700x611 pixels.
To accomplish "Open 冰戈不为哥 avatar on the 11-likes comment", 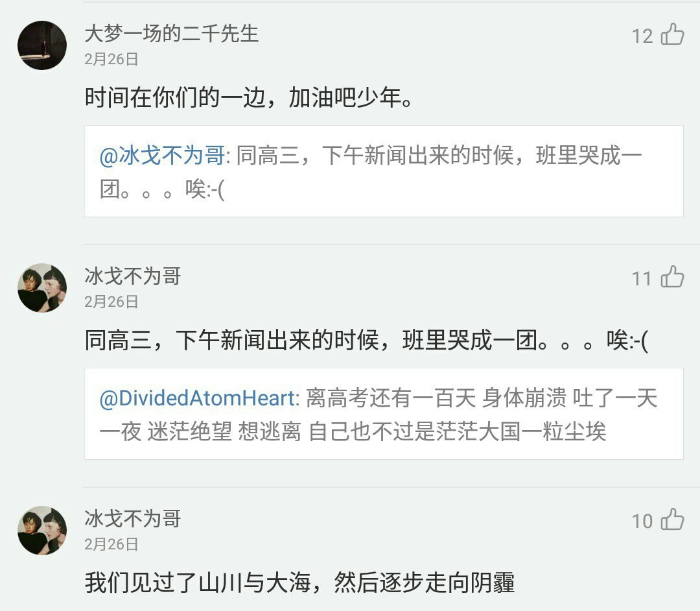I will point(42,287).
